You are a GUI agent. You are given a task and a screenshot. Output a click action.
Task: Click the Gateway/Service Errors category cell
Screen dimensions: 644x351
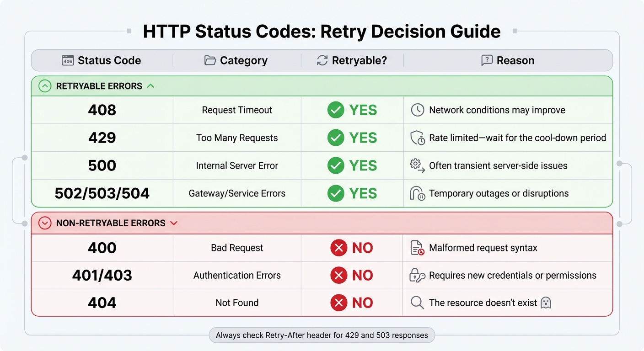(237, 193)
